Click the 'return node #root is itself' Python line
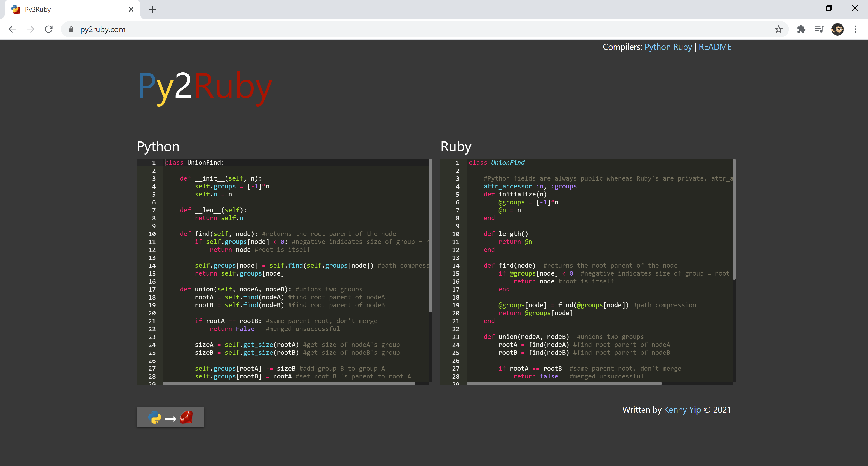This screenshot has width=868, height=466. click(x=260, y=250)
